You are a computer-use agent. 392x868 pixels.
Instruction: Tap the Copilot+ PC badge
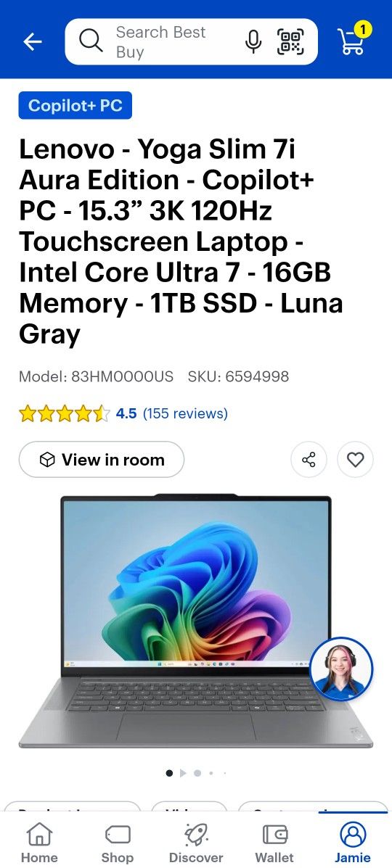pos(75,105)
